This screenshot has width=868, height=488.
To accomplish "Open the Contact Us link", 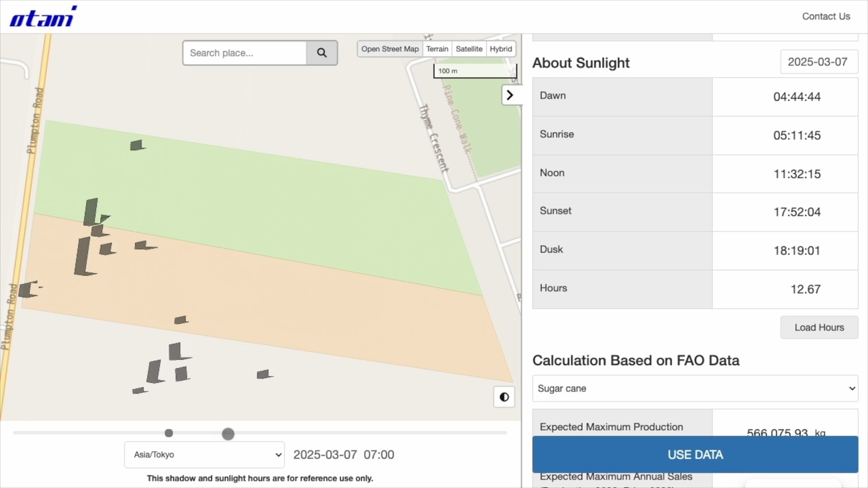I will [x=826, y=16].
